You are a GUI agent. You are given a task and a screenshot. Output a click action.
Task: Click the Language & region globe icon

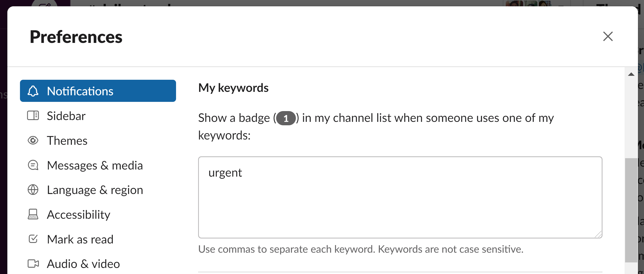coord(33,190)
